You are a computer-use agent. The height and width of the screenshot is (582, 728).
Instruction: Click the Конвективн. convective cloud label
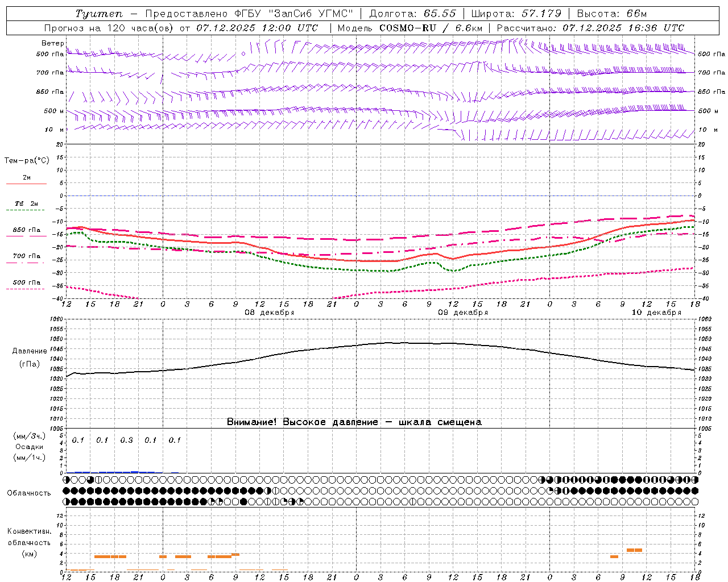(29, 531)
